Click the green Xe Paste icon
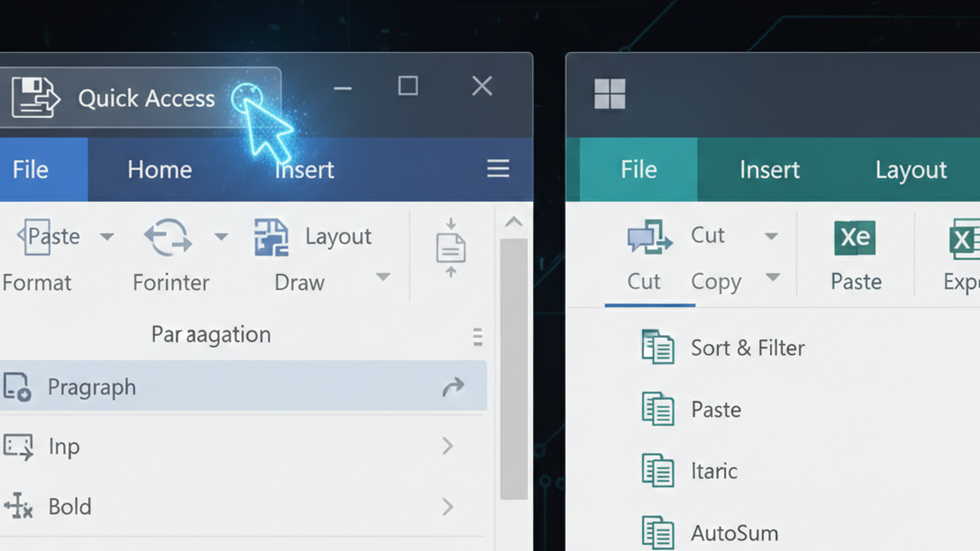Image resolution: width=980 pixels, height=551 pixels. point(855,238)
